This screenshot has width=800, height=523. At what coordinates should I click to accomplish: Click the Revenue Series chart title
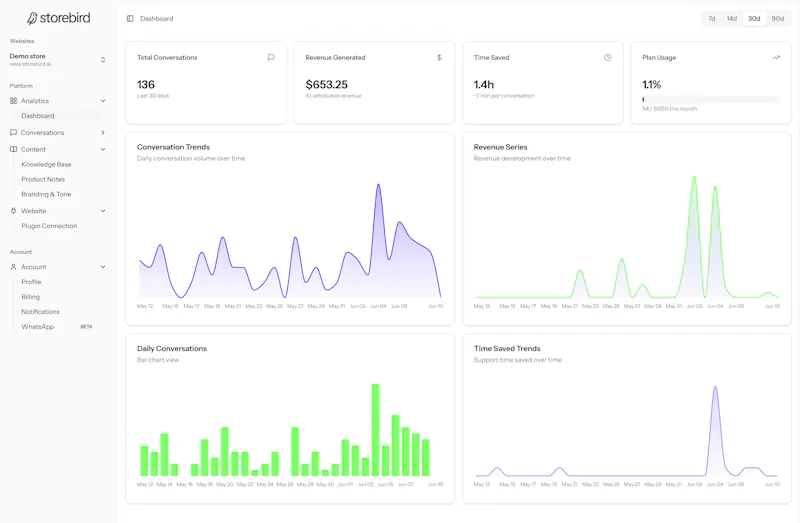pos(501,147)
